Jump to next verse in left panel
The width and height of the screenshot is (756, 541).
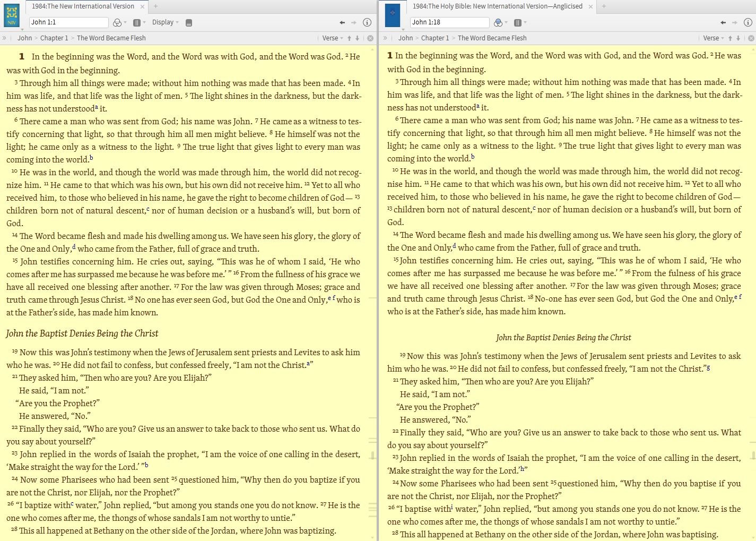click(357, 38)
